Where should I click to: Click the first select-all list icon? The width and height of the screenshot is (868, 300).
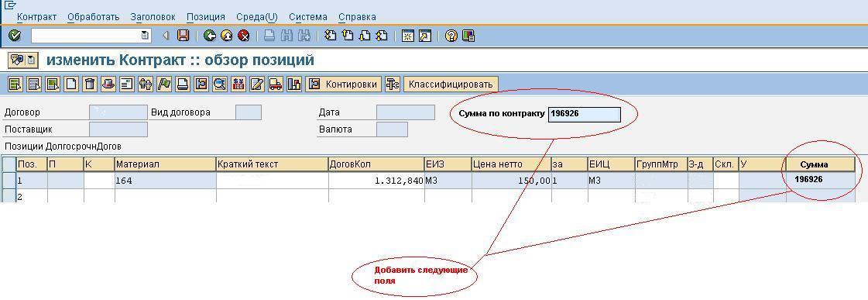tap(15, 84)
